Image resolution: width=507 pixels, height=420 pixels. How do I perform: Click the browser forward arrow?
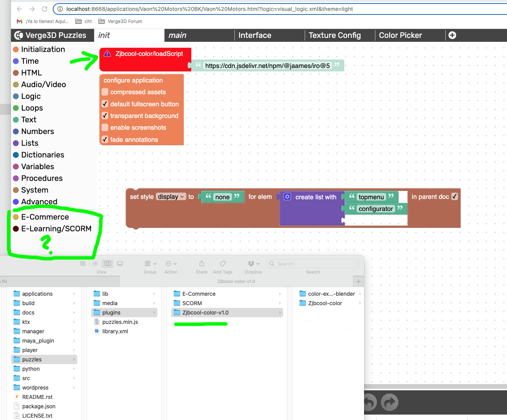[32, 9]
